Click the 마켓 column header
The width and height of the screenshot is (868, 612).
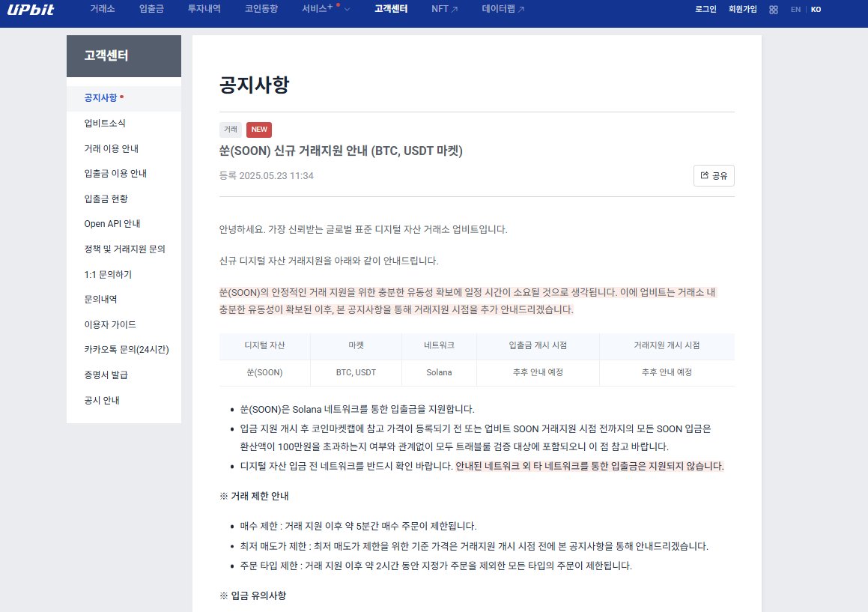tap(356, 345)
